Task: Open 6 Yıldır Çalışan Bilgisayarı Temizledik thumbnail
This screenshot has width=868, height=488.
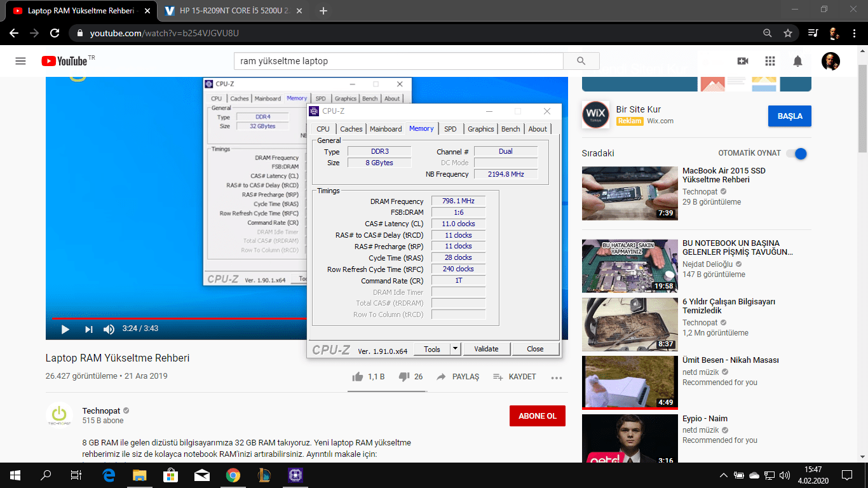Action: [630, 325]
